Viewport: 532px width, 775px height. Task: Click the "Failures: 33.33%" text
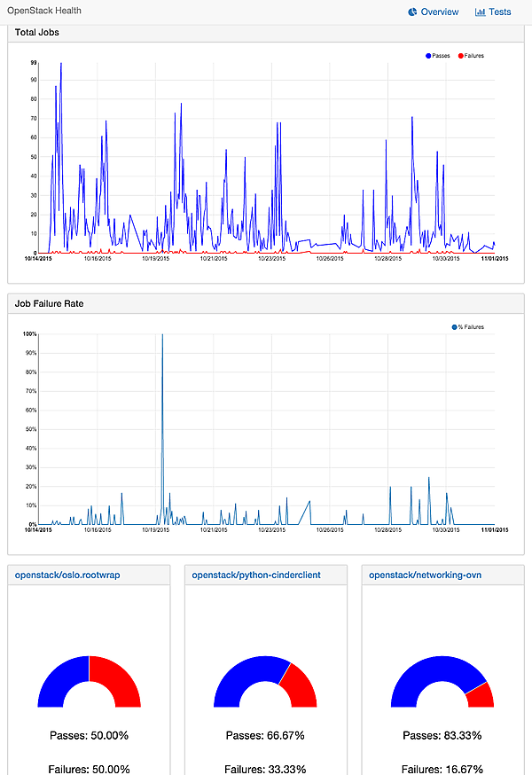click(x=265, y=769)
